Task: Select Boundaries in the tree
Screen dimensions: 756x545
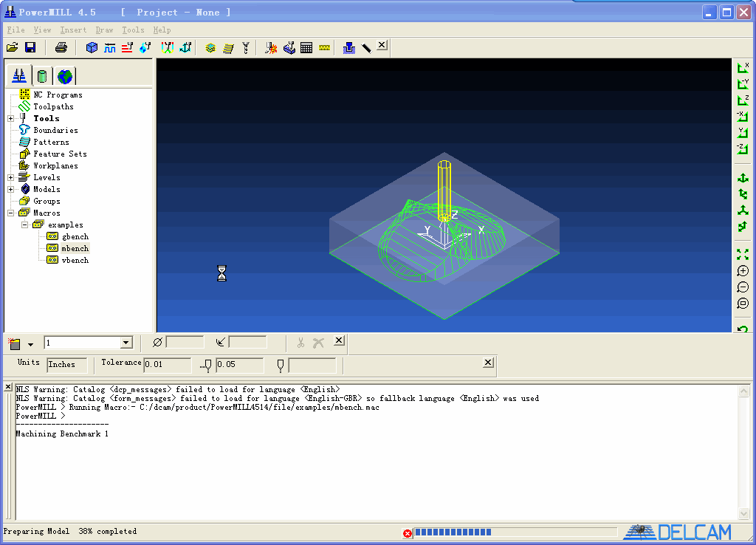Action: pos(55,130)
